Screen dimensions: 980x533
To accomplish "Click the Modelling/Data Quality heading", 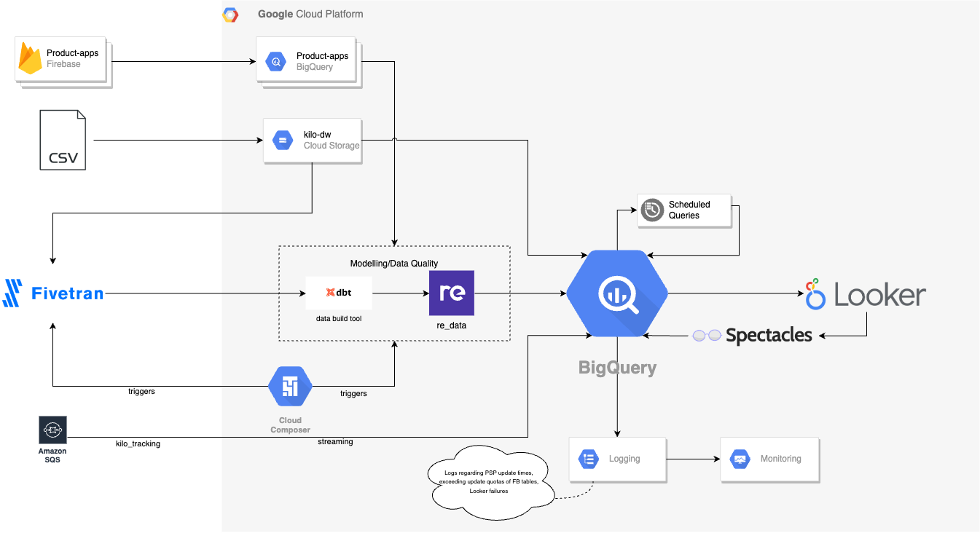I will click(393, 263).
